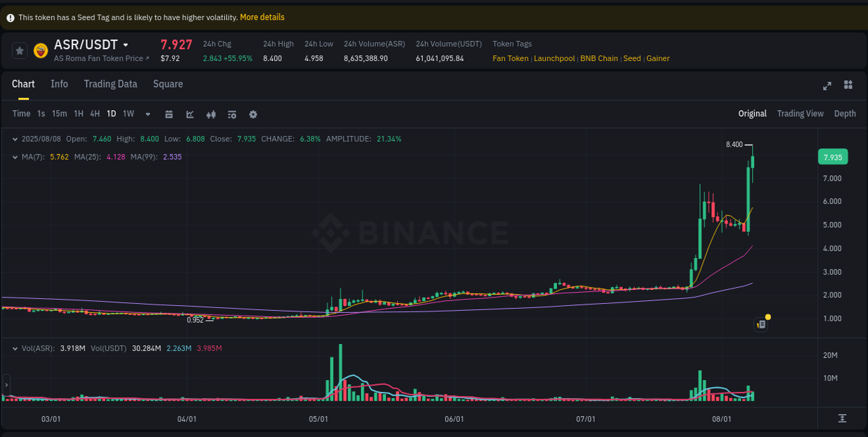
Task: Collapse the Vol(ASR) indicator row chevron
Action: (15, 348)
